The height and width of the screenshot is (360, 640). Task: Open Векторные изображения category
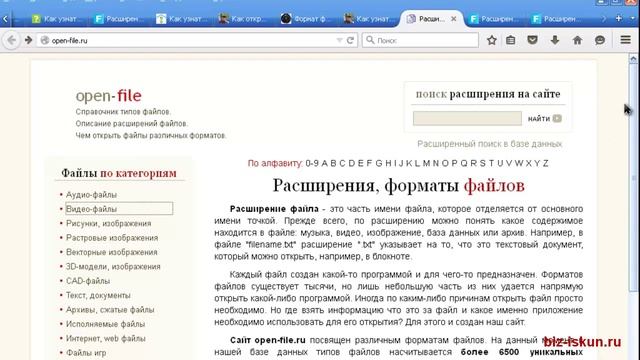click(x=111, y=252)
